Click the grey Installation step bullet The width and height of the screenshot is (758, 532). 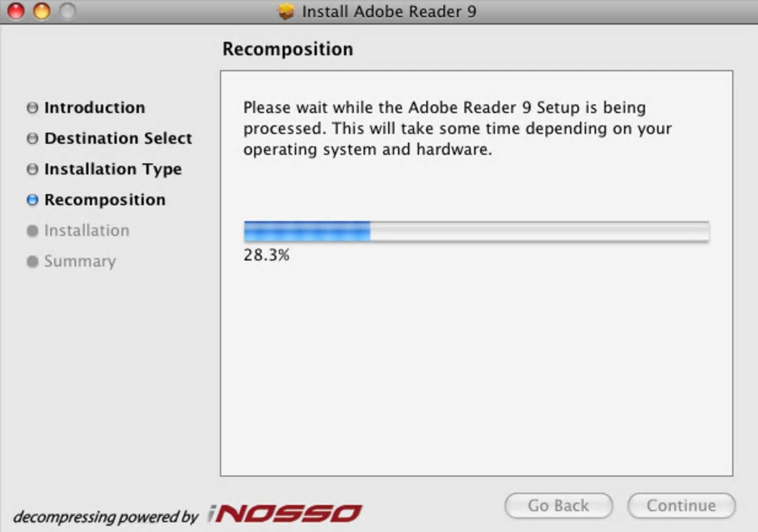[x=32, y=231]
